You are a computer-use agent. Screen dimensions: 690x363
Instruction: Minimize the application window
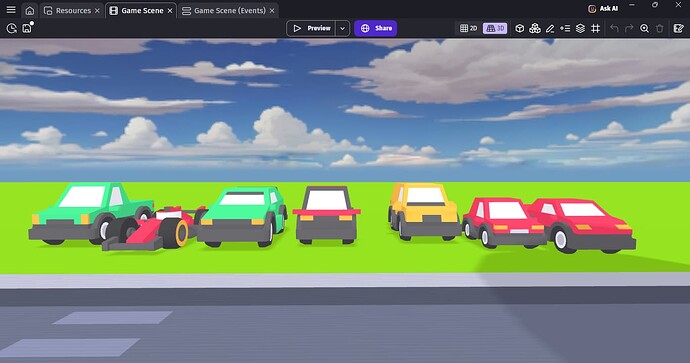tap(632, 5)
